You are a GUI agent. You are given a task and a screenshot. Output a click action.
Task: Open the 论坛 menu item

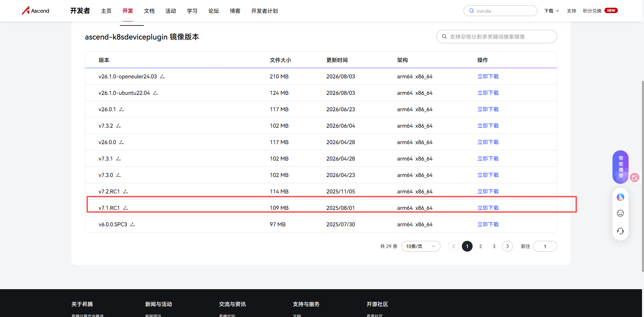(214, 11)
